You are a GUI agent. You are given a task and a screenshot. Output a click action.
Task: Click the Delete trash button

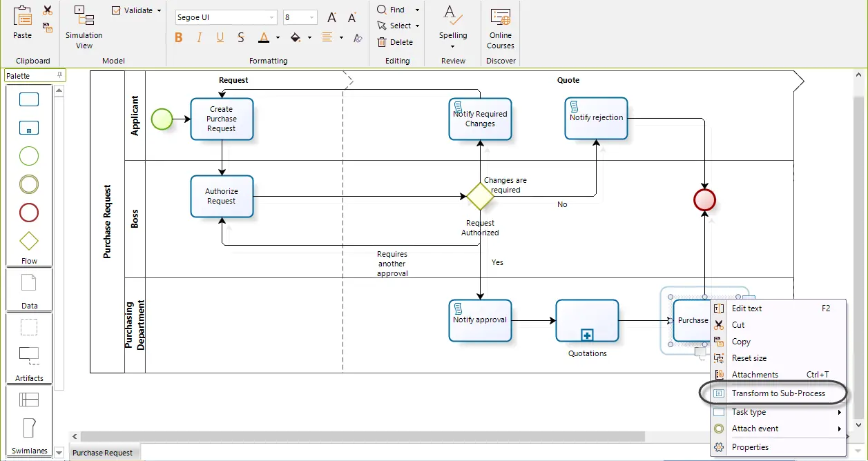(x=395, y=42)
